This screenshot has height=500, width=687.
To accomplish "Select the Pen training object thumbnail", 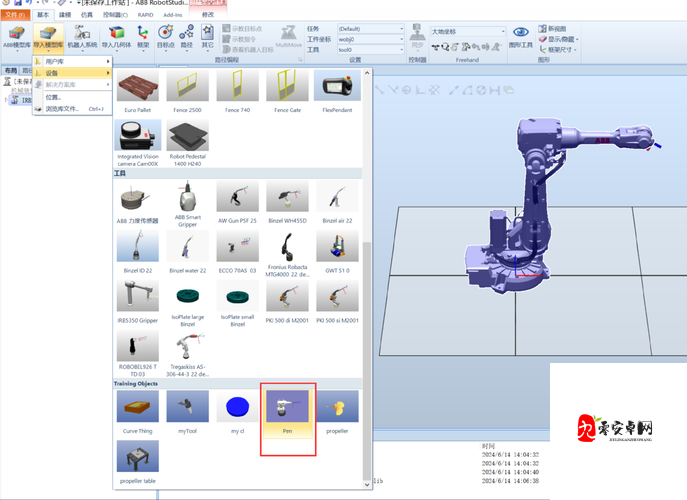I will coord(288,411).
